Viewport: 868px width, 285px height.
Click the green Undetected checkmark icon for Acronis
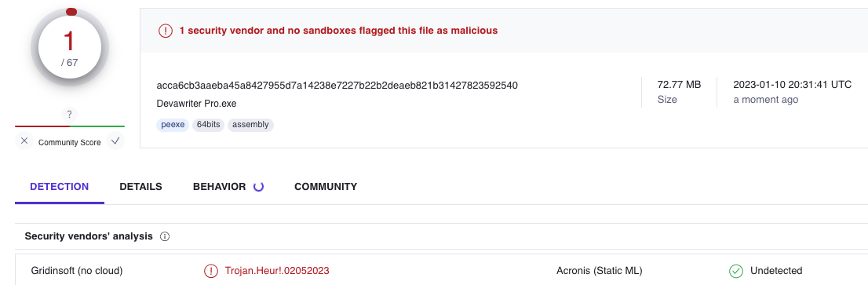tap(735, 271)
